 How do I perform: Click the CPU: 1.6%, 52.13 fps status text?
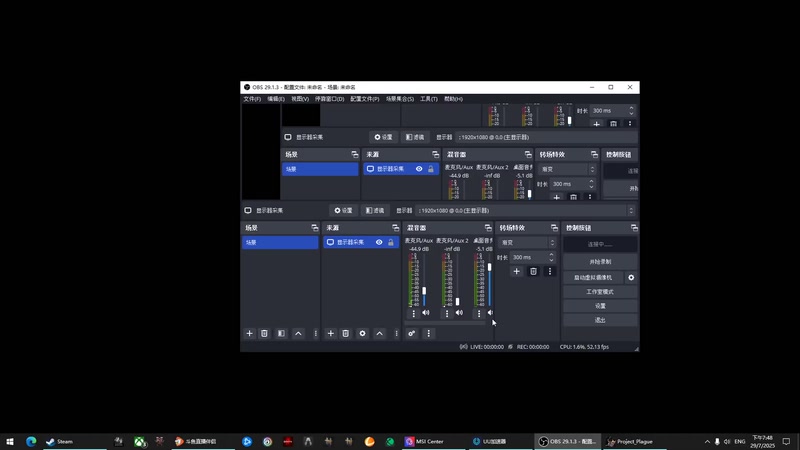click(584, 347)
